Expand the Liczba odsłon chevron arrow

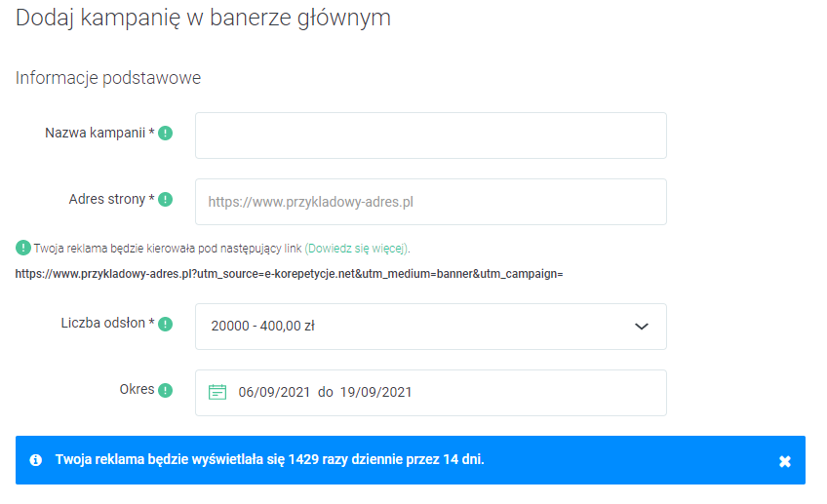pos(641,327)
